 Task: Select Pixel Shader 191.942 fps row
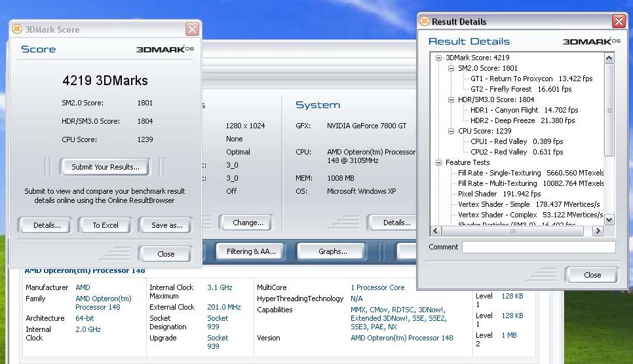tap(499, 194)
